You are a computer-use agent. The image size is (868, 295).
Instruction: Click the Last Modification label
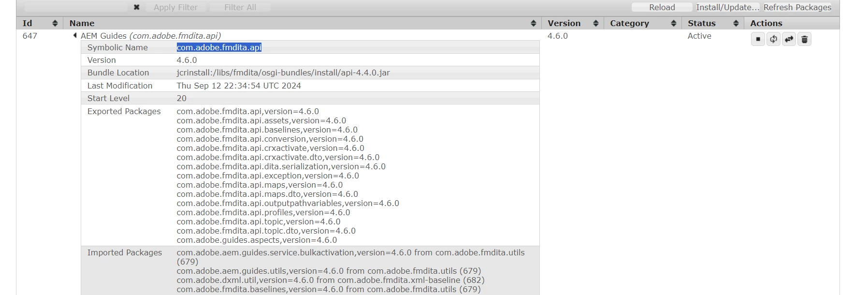[120, 86]
